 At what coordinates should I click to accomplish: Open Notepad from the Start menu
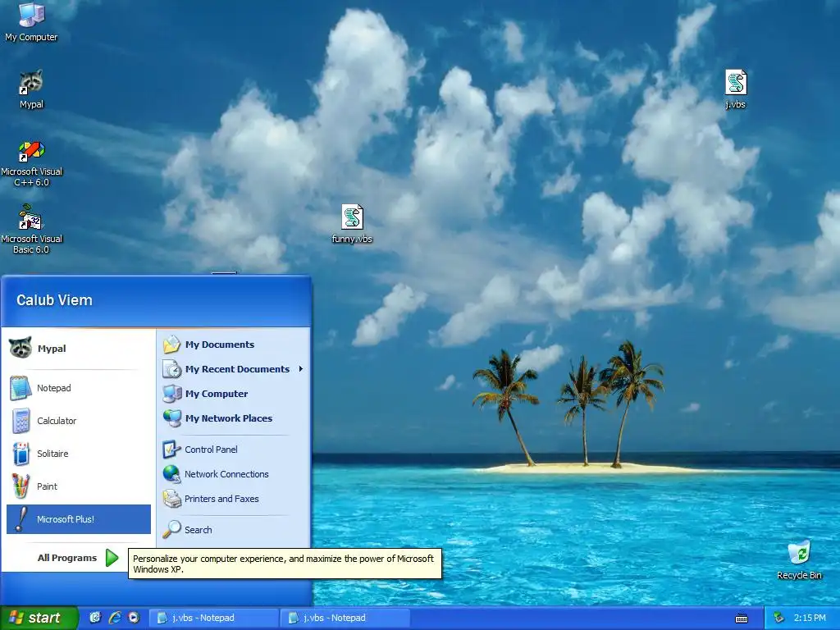(78, 388)
